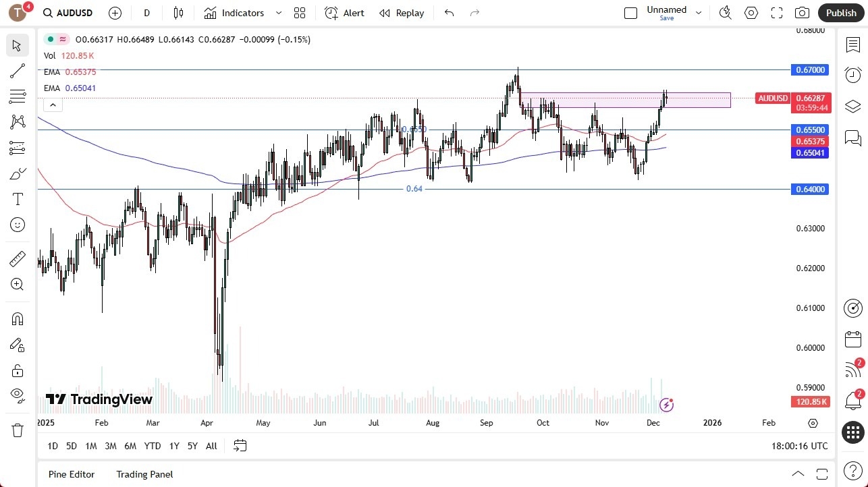Select the XABCD pattern tool
The width and height of the screenshot is (868, 487).
click(17, 121)
